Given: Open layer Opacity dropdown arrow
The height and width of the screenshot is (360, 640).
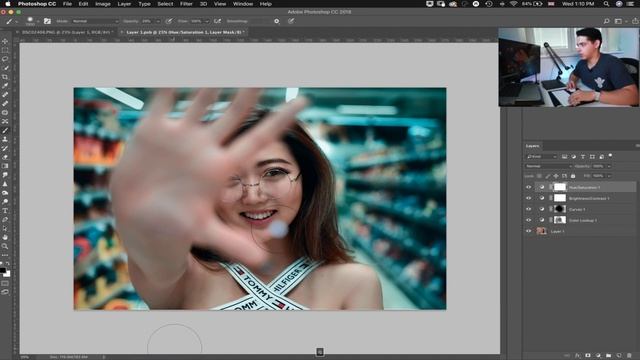Looking at the screenshot, I should tap(609, 166).
